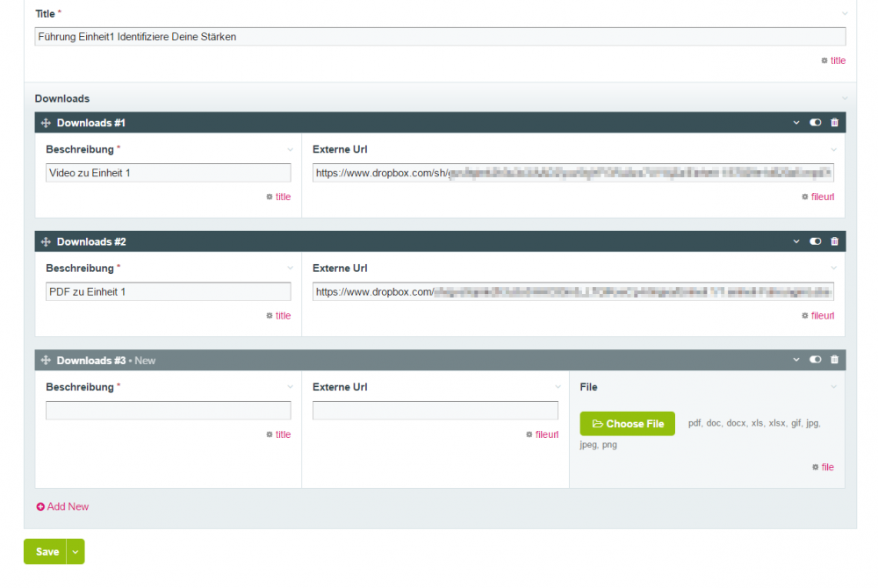Click Add New link
878x588 pixels.
[x=62, y=506]
